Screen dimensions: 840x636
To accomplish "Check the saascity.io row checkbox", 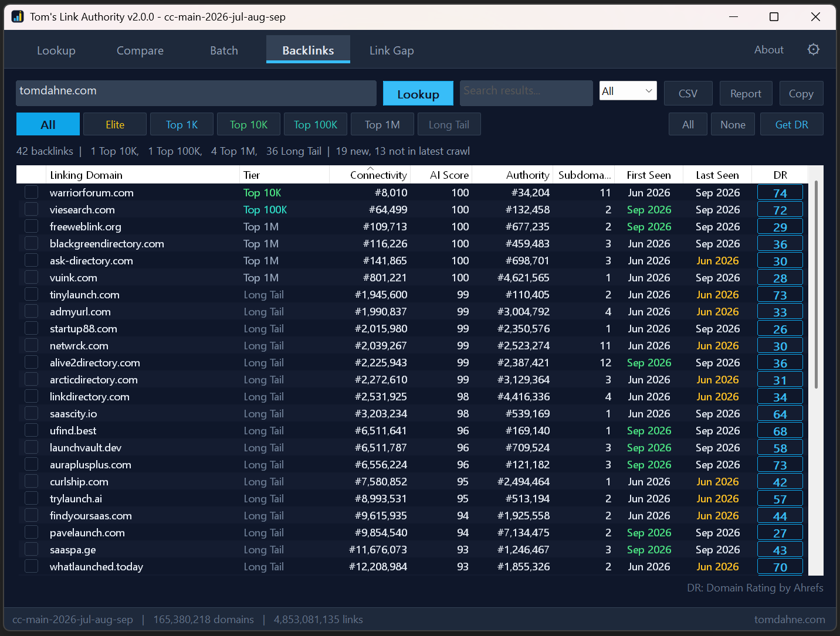I will click(32, 413).
